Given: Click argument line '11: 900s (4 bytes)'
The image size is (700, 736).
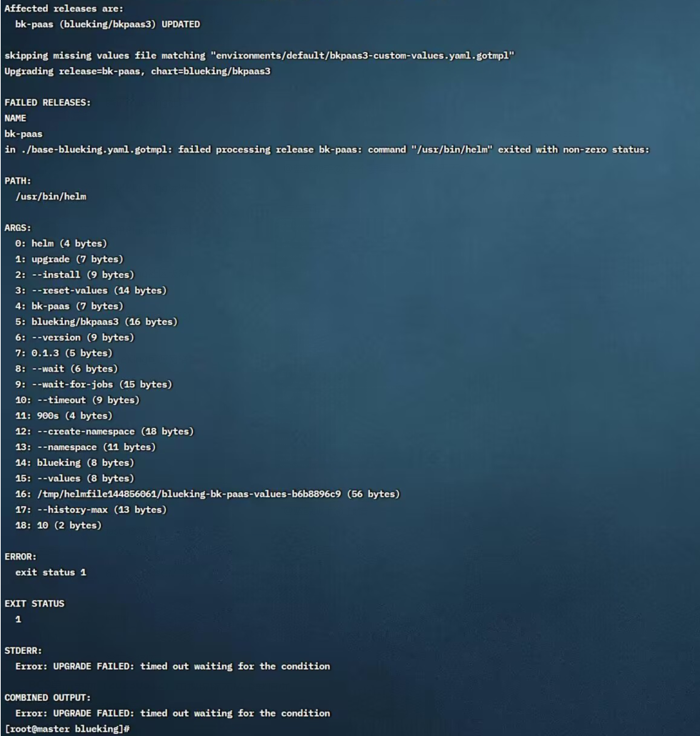Looking at the screenshot, I should (64, 415).
